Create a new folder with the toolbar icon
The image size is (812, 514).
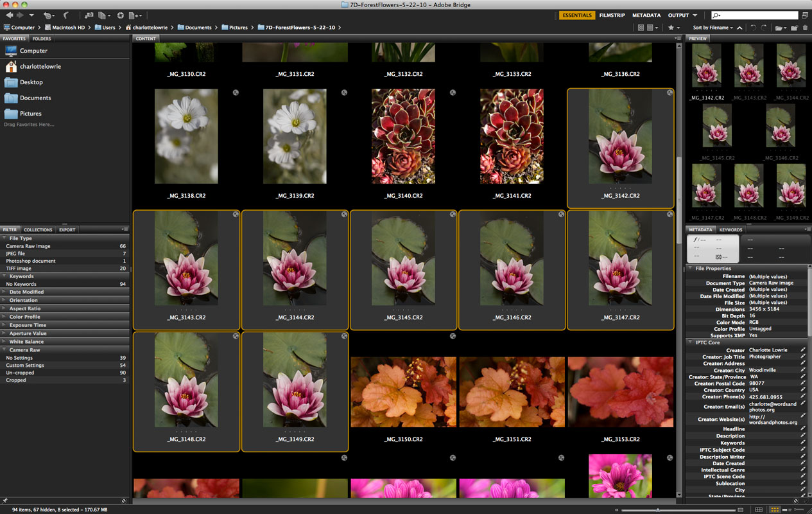coord(795,28)
